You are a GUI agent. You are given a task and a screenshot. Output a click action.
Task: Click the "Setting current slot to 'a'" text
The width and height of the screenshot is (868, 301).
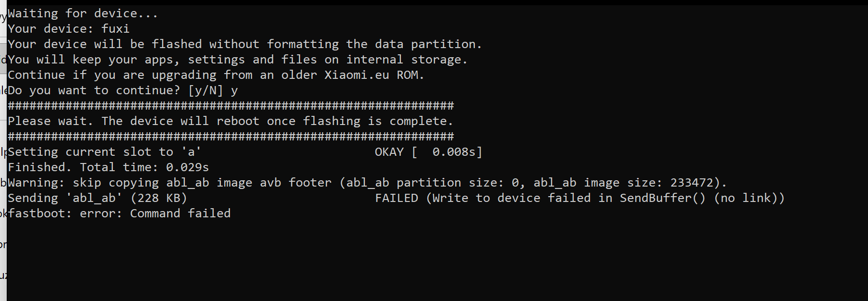coord(104,152)
